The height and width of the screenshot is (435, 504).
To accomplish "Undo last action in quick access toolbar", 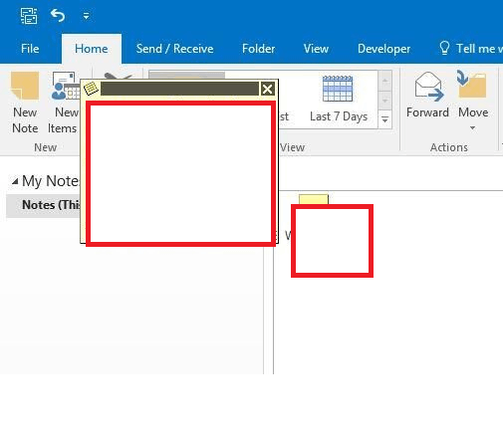I will point(58,15).
